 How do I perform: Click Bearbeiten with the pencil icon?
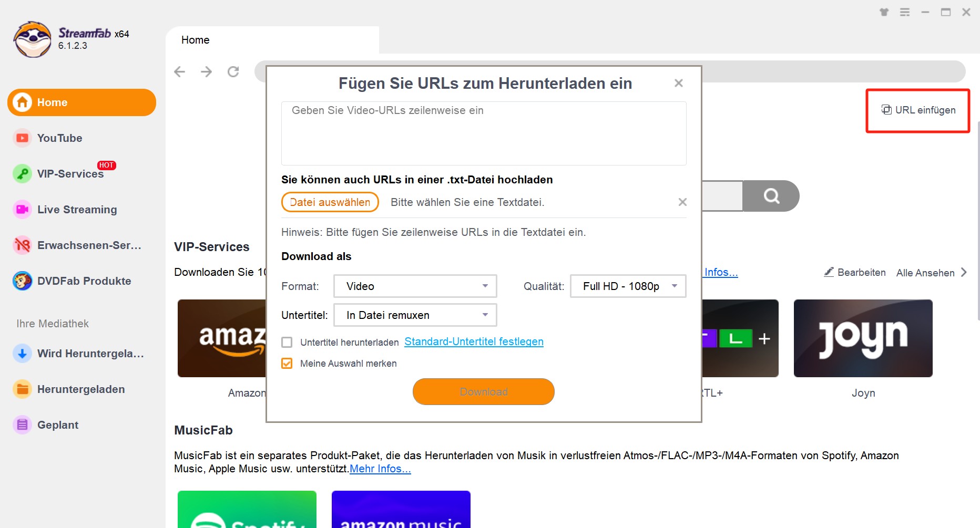coord(855,273)
